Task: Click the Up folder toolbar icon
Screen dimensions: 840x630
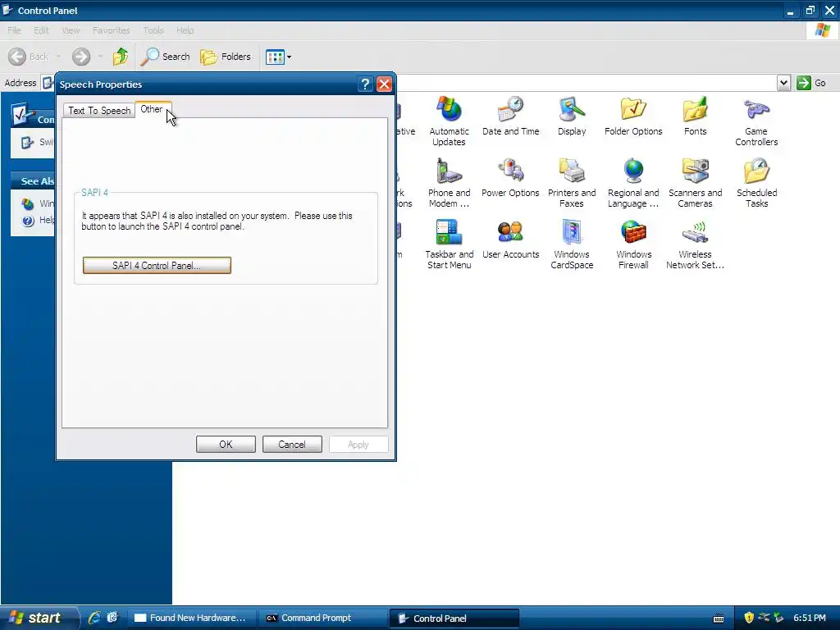Action: pos(121,57)
